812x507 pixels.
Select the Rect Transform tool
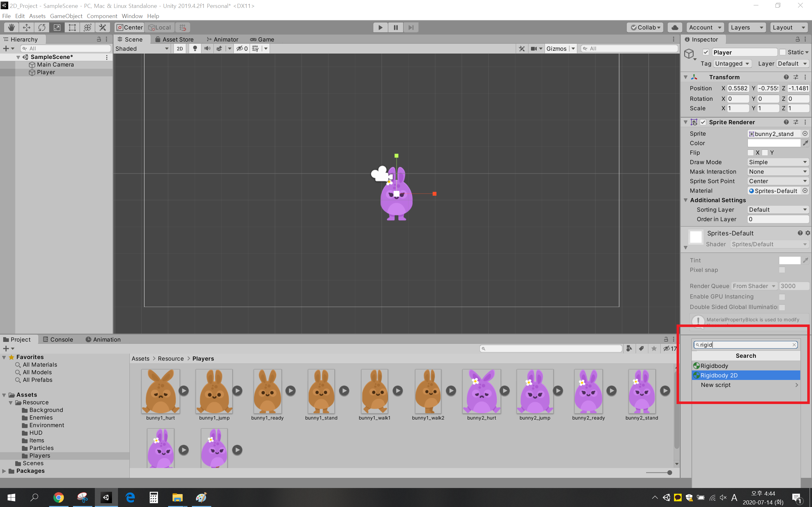click(x=72, y=28)
